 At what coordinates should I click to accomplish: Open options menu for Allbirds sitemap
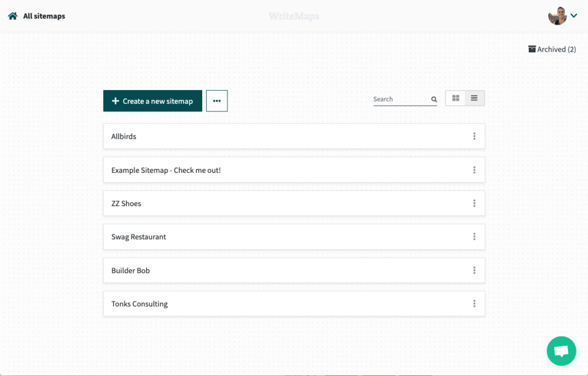(x=474, y=136)
